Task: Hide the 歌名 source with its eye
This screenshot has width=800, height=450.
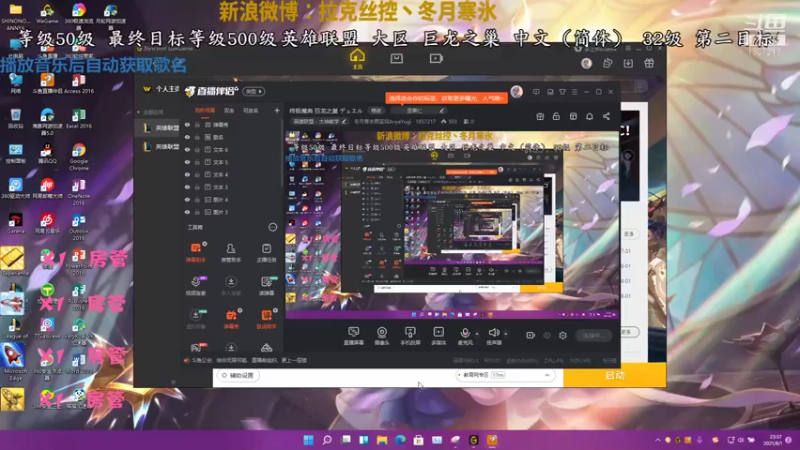Action: [187, 137]
